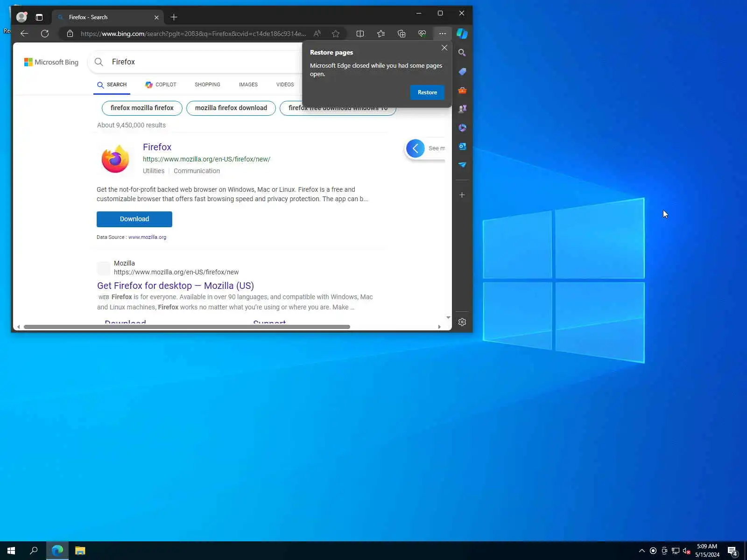Open the notification center icon
Viewport: 747px width, 560px height.
coord(733,551)
